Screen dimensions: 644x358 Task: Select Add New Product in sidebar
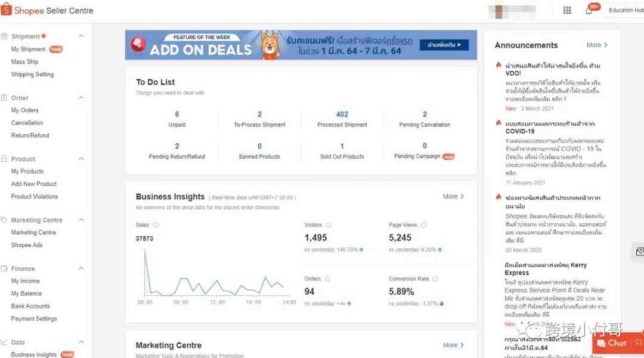pyautogui.click(x=33, y=184)
